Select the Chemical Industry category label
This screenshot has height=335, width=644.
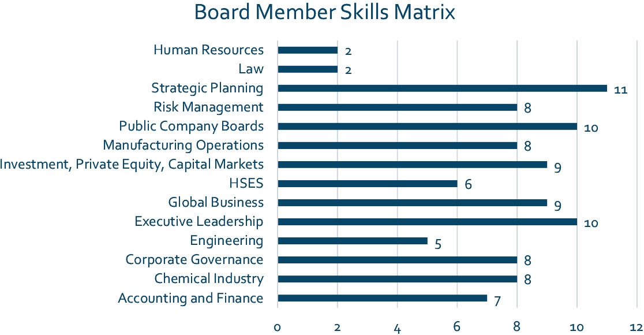click(209, 279)
